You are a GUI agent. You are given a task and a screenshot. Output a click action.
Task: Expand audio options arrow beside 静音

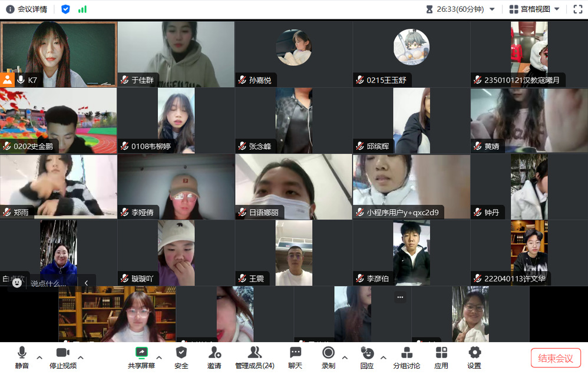coord(39,358)
